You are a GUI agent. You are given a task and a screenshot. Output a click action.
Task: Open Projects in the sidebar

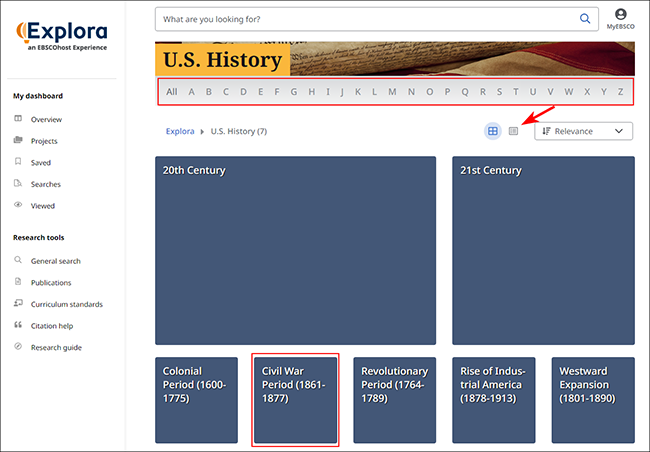coord(44,141)
